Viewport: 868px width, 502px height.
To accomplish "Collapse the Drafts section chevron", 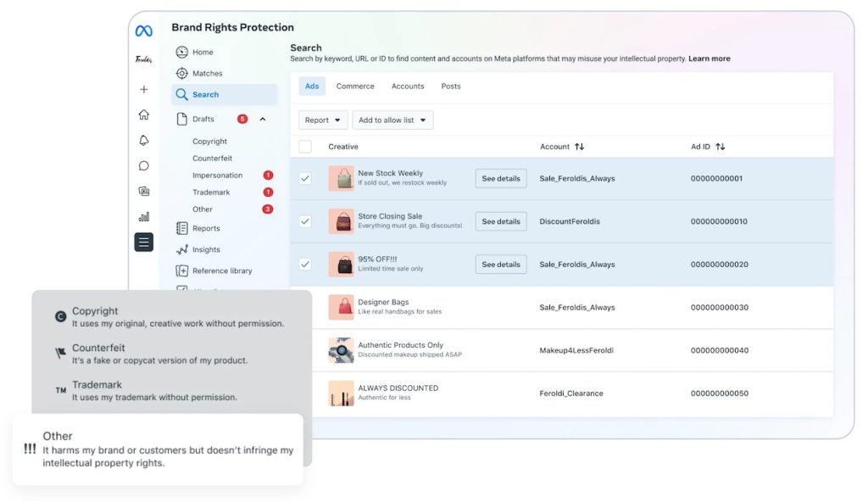I will pyautogui.click(x=263, y=119).
